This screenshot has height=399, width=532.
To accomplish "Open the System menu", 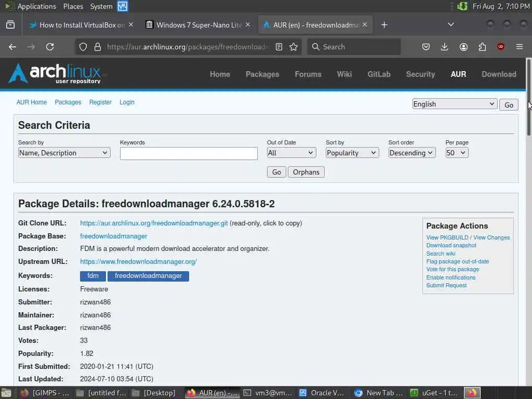I will (x=101, y=6).
